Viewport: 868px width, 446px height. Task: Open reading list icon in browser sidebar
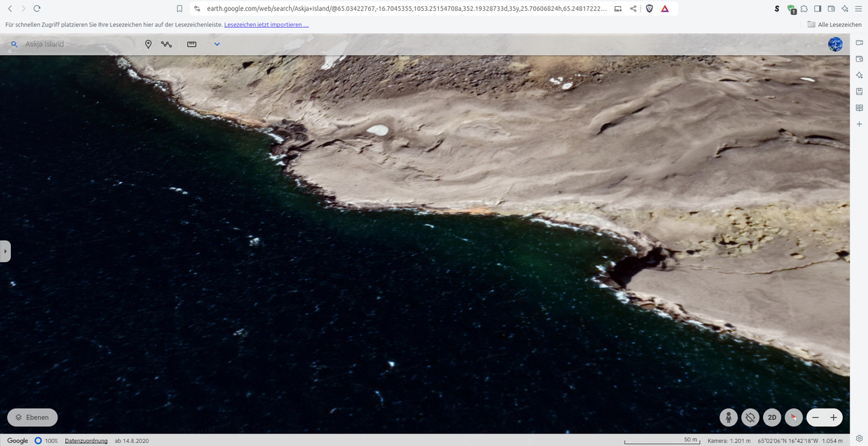tap(859, 108)
